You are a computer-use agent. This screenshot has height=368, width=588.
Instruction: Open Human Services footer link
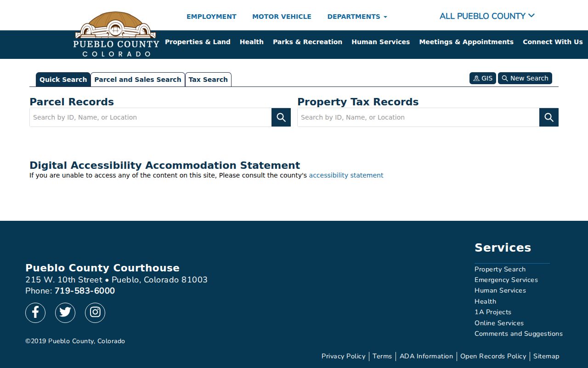coord(500,290)
